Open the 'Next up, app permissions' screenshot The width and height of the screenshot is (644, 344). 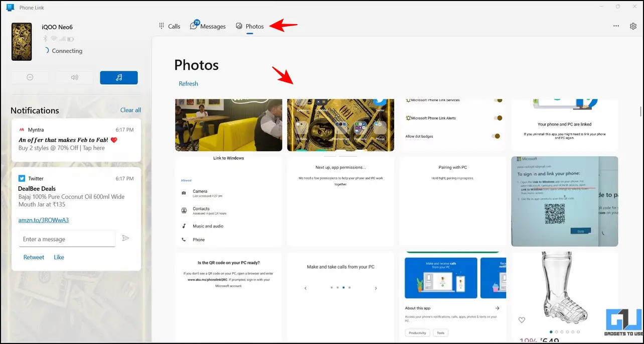coord(341,201)
